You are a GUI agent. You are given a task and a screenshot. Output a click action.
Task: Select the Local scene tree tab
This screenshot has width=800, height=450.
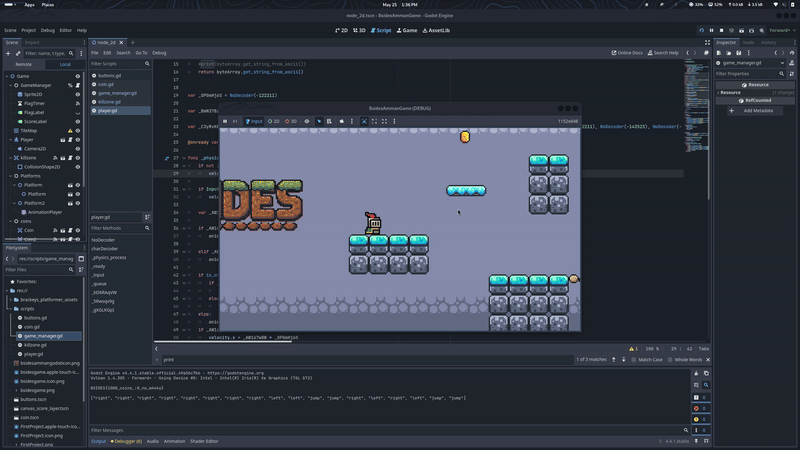[65, 64]
